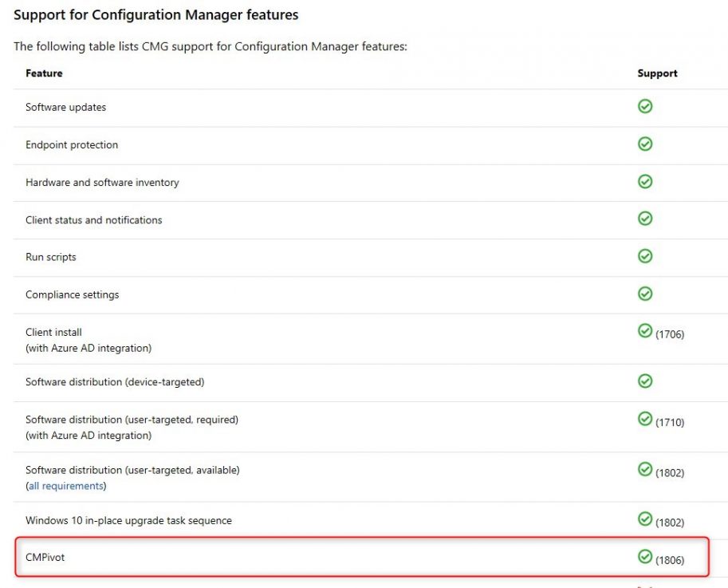Click the support icon for Run scripts
728x588 pixels.
click(644, 256)
